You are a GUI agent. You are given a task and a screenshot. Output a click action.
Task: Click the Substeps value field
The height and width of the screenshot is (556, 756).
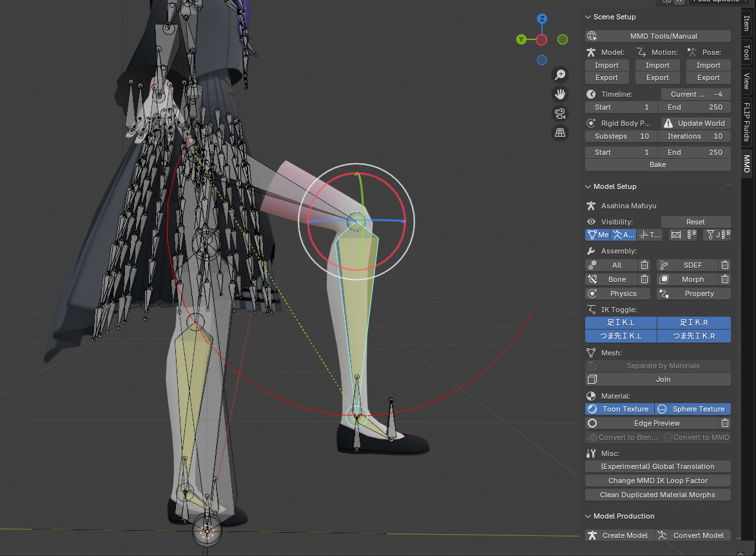pyautogui.click(x=621, y=137)
